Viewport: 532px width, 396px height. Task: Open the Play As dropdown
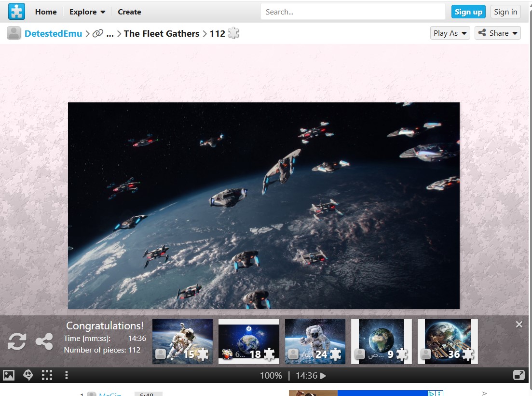coord(450,33)
